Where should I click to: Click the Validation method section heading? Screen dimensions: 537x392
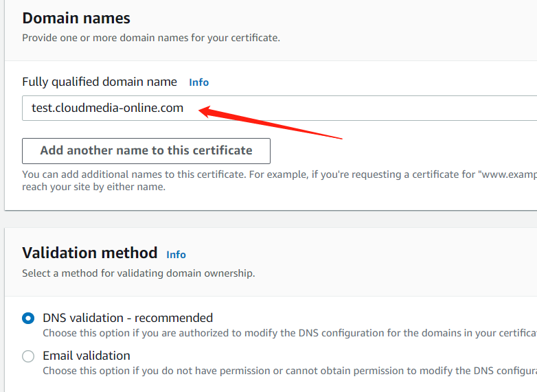[x=90, y=253]
